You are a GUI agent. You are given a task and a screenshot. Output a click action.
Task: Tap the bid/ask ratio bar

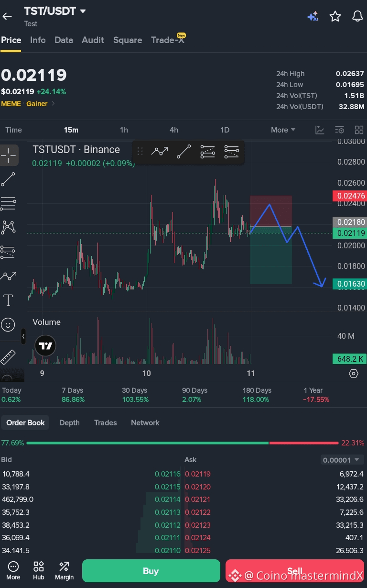pos(183,443)
